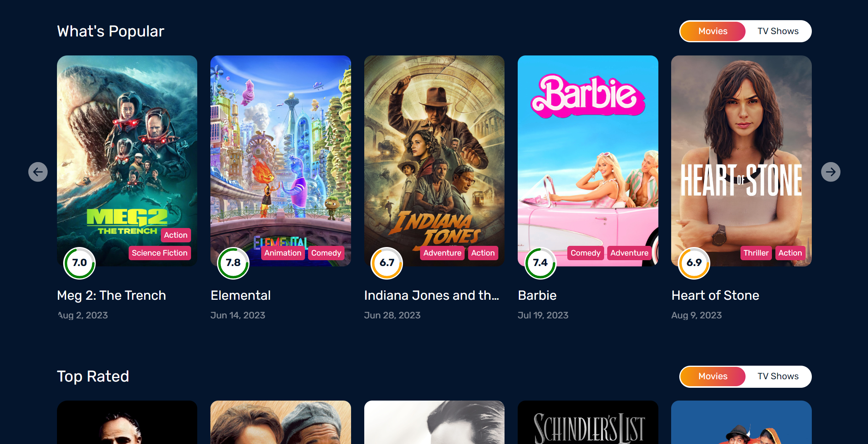Click the Science Fiction genre tag
Viewport: 868px width, 444px height.
[160, 253]
